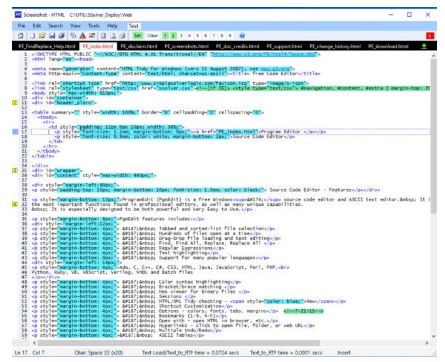The width and height of the screenshot is (445, 362).
Task: Open a file with the yellow folder icon
Action: pyautogui.click(x=42, y=36)
